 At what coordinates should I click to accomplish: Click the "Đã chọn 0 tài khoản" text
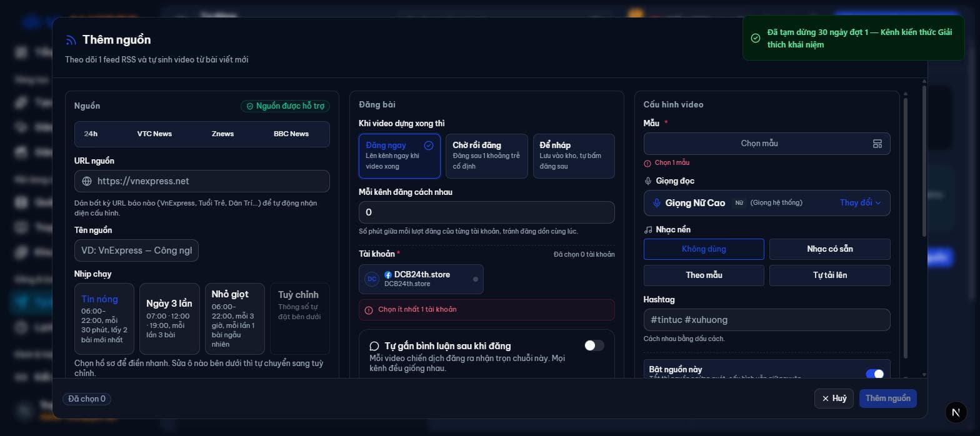tap(584, 254)
